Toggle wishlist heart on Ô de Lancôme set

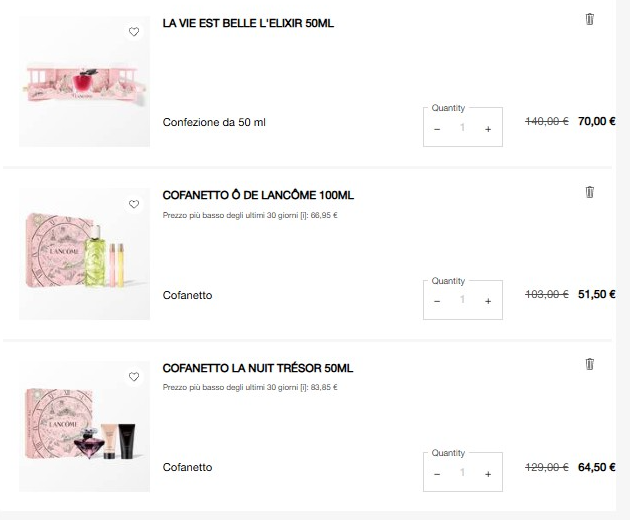[134, 204]
